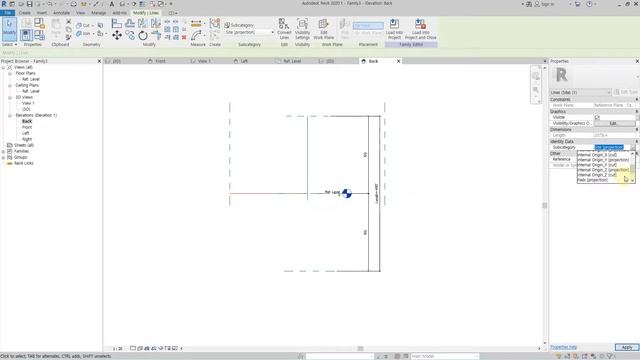Click the Autodesk App Store cart icon
This screenshot has height=360, width=640.
[x=577, y=4]
